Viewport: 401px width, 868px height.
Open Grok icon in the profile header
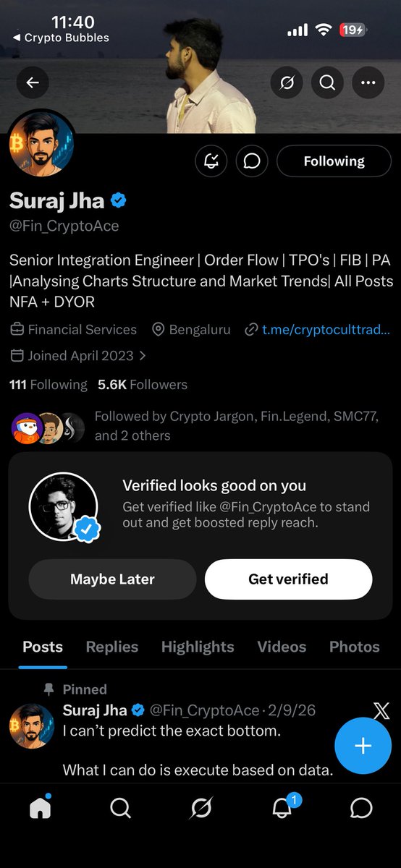pos(287,82)
